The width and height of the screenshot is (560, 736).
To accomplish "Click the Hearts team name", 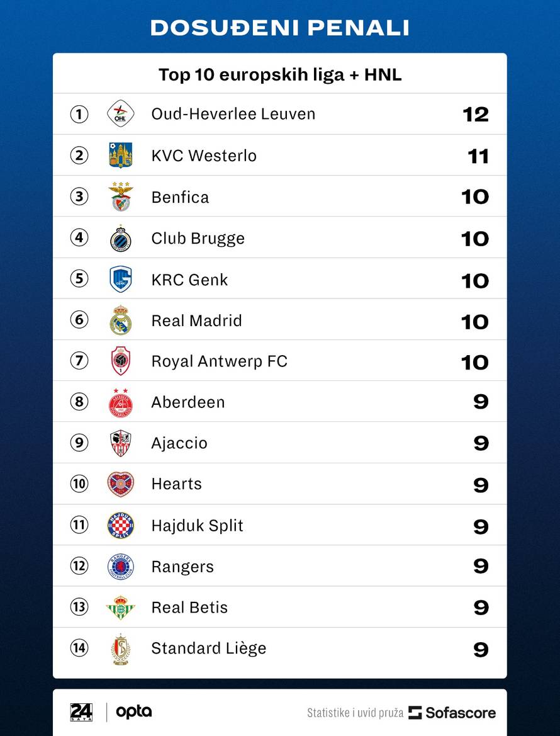I will click(x=177, y=484).
